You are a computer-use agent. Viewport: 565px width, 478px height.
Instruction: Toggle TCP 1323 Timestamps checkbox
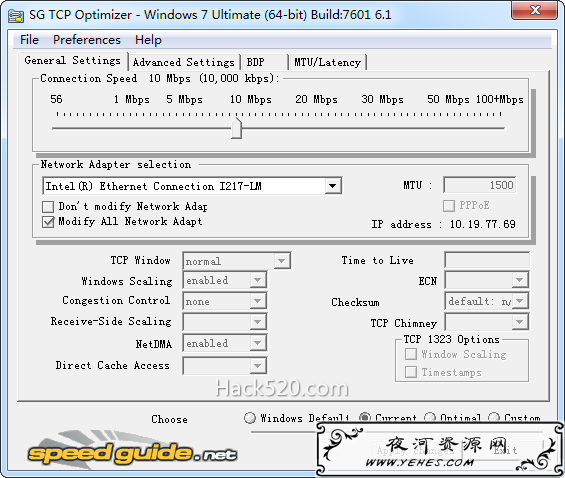click(411, 372)
